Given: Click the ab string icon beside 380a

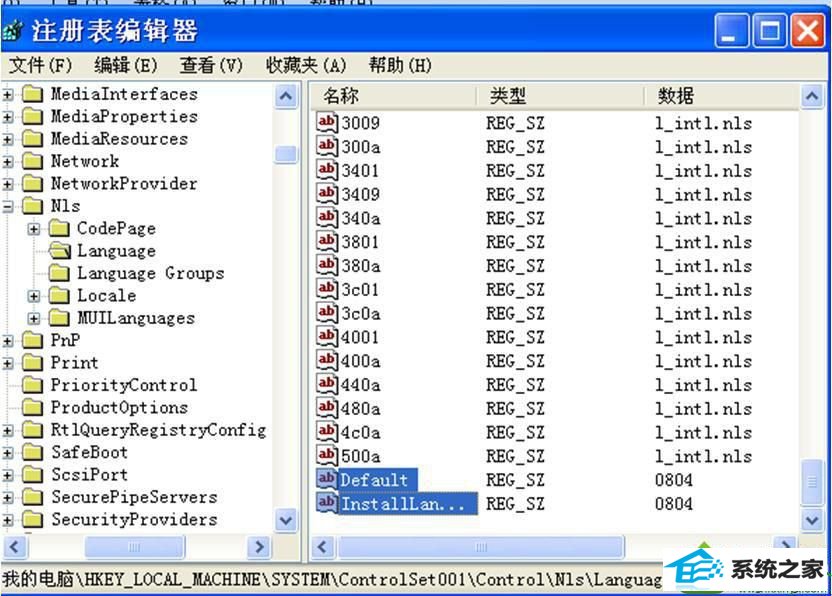Looking at the screenshot, I should click(327, 265).
